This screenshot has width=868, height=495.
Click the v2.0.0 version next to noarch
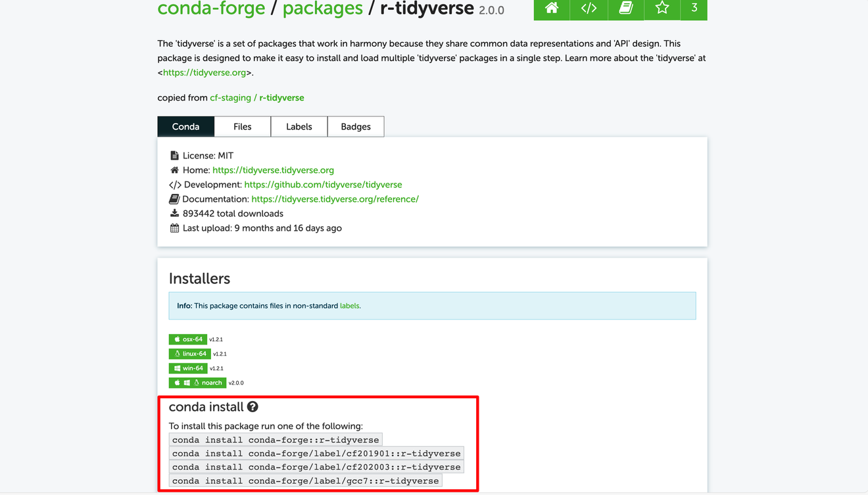236,383
